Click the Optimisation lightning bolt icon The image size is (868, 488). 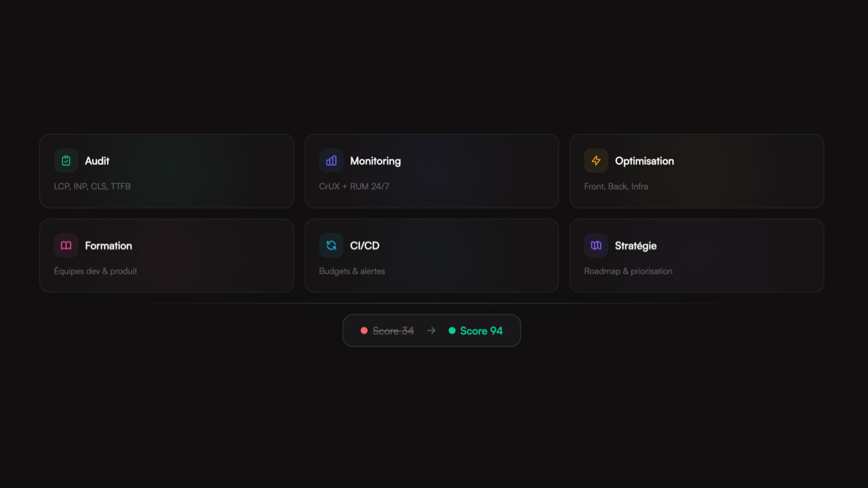[596, 161]
